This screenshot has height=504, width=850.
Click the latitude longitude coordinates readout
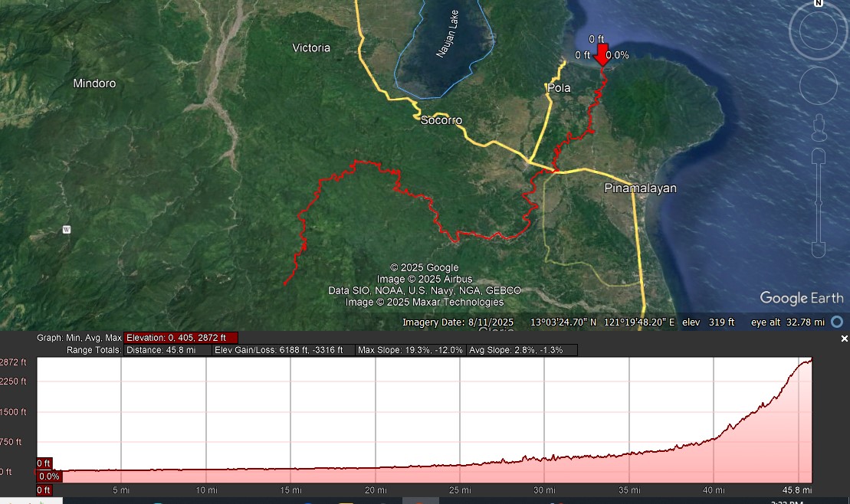(x=602, y=322)
